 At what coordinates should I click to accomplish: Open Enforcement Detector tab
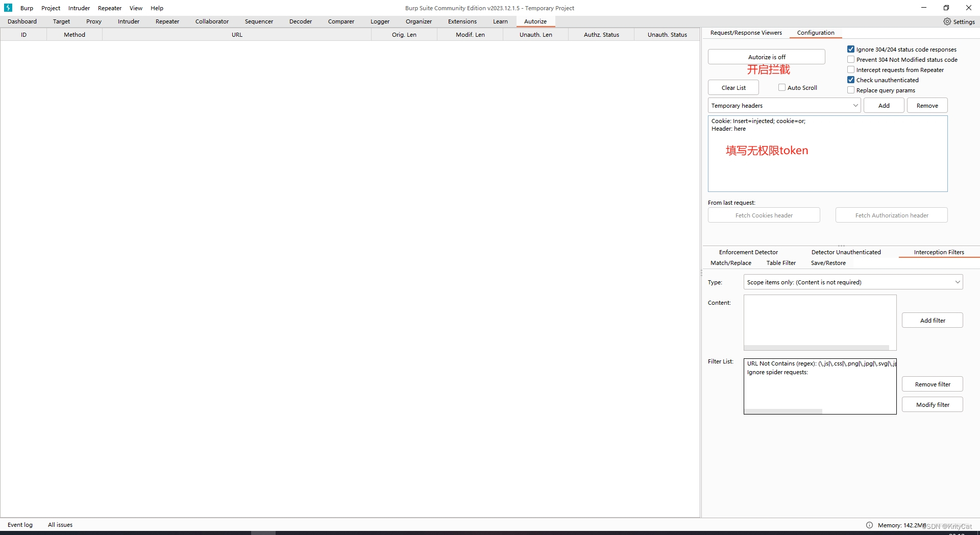748,252
